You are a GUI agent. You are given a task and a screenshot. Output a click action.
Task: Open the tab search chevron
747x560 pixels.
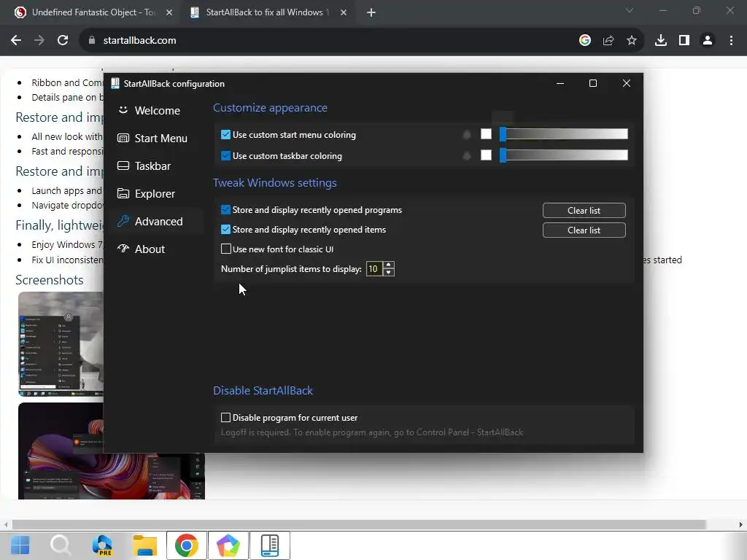[x=630, y=10]
